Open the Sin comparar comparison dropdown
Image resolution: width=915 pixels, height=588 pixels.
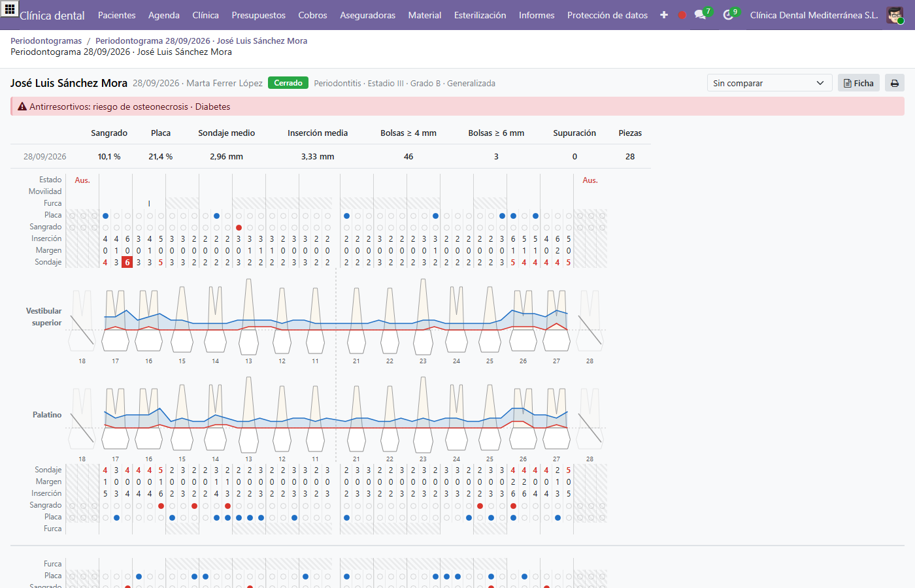(x=769, y=83)
